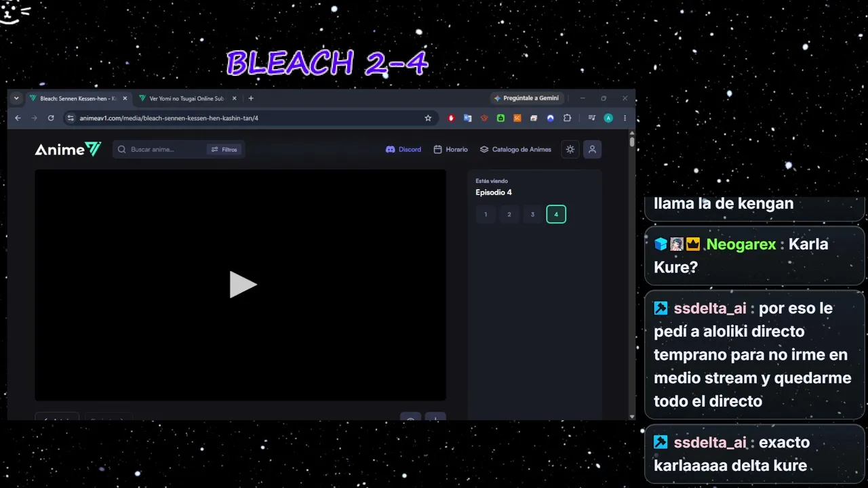Screen dimensions: 868x488
Task: Close the Yomi no Tsugai tab
Action: tap(235, 98)
